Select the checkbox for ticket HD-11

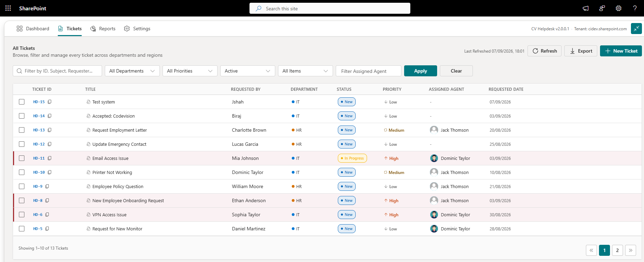click(22, 158)
